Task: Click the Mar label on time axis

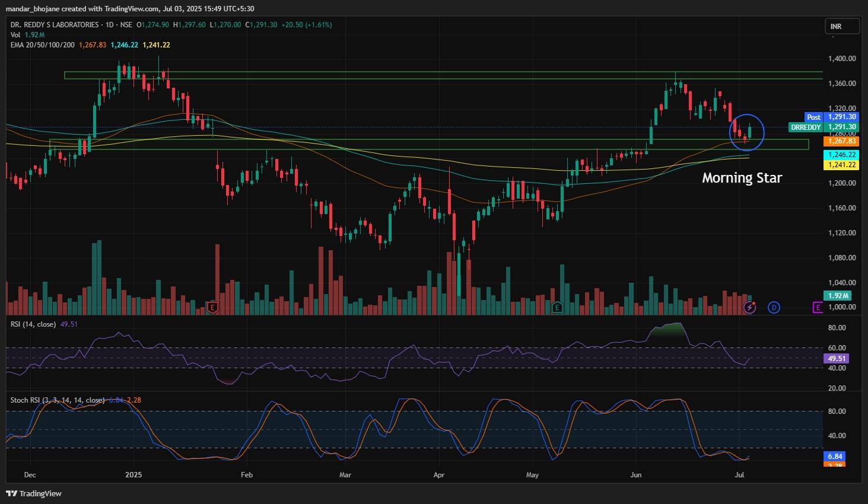Action: pos(345,475)
